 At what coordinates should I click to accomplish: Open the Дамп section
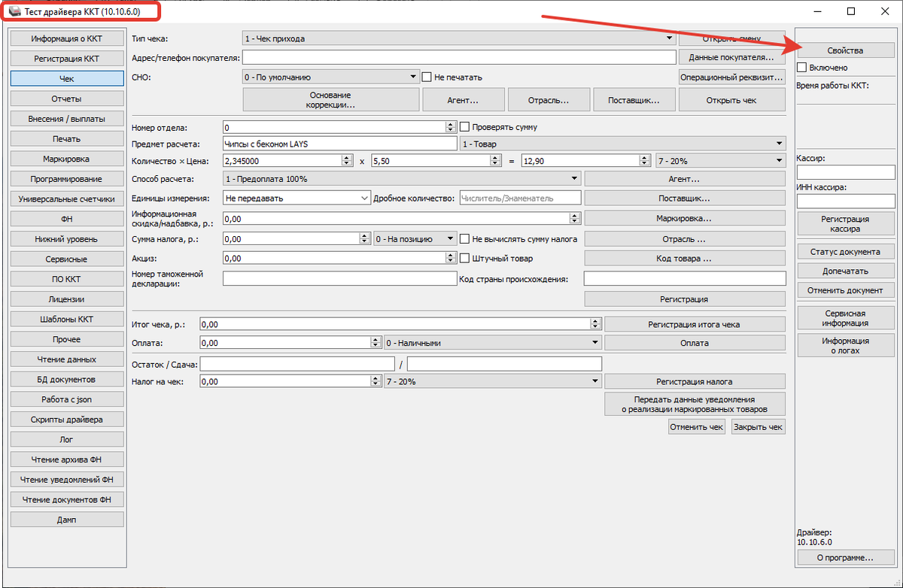[67, 520]
